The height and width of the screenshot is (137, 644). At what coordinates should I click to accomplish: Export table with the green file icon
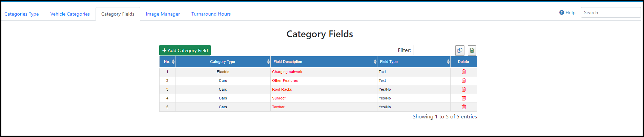(472, 50)
